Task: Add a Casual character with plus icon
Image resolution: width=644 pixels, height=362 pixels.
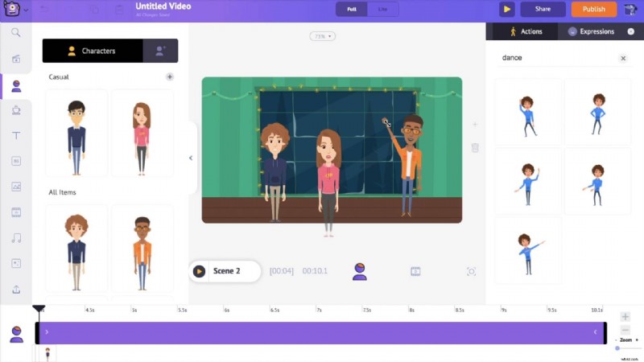Action: 170,76
